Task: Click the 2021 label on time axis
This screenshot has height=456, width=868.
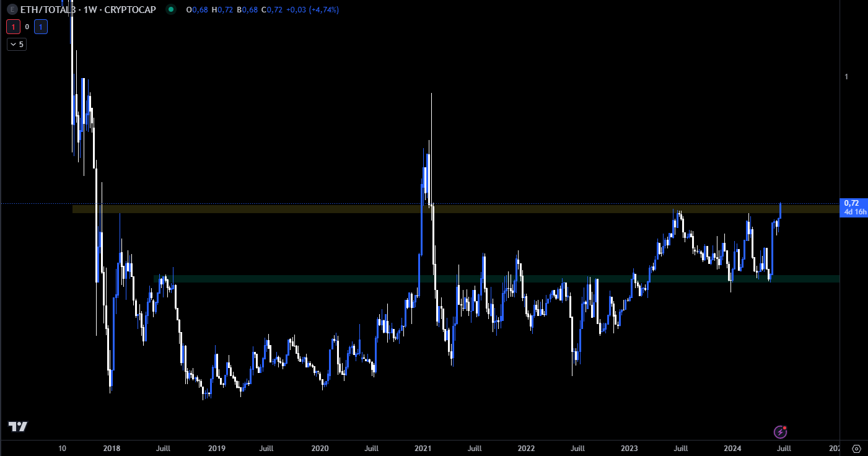Action: [423, 448]
